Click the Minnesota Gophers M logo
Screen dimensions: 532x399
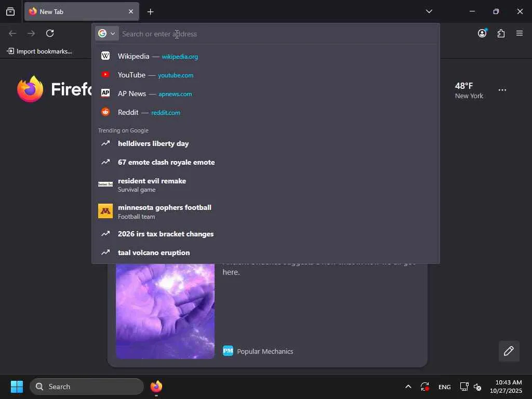[x=105, y=211]
